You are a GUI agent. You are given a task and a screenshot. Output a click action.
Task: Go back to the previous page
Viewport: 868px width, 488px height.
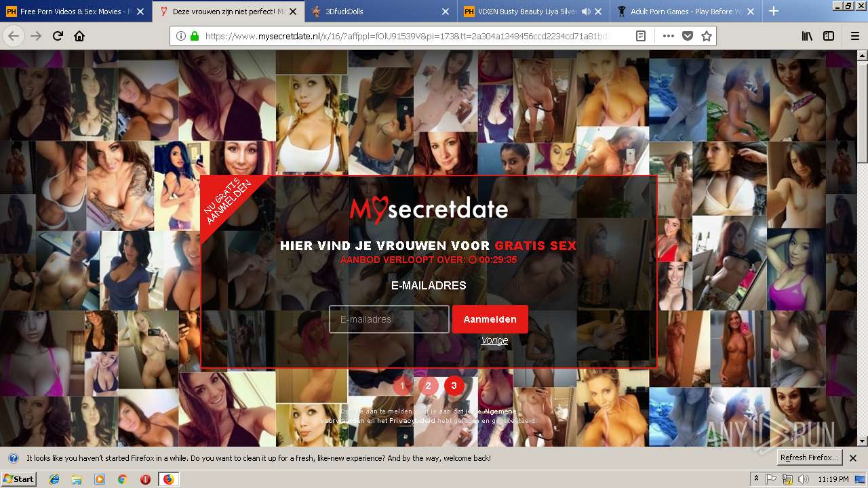click(x=14, y=36)
